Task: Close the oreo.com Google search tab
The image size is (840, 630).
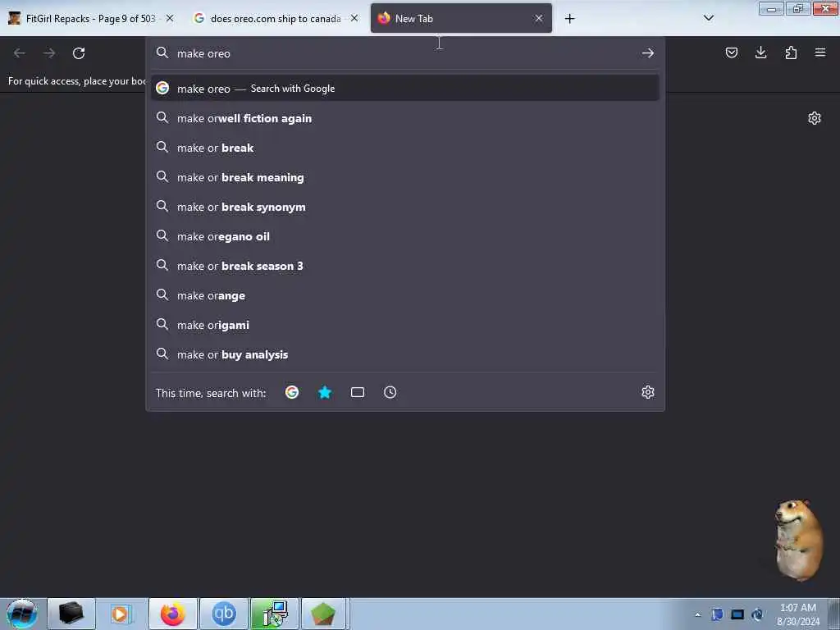Action: [354, 18]
